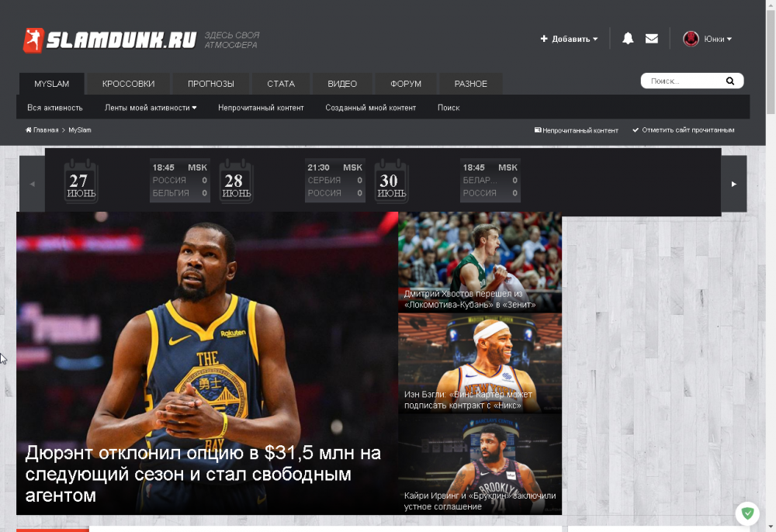Click the Slamdunk.ru logo

click(x=109, y=40)
